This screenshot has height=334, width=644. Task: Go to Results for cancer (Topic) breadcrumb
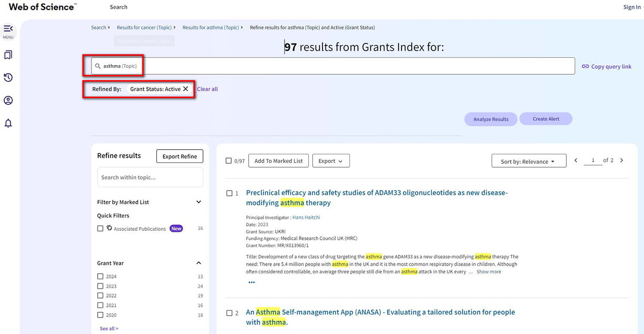point(144,28)
